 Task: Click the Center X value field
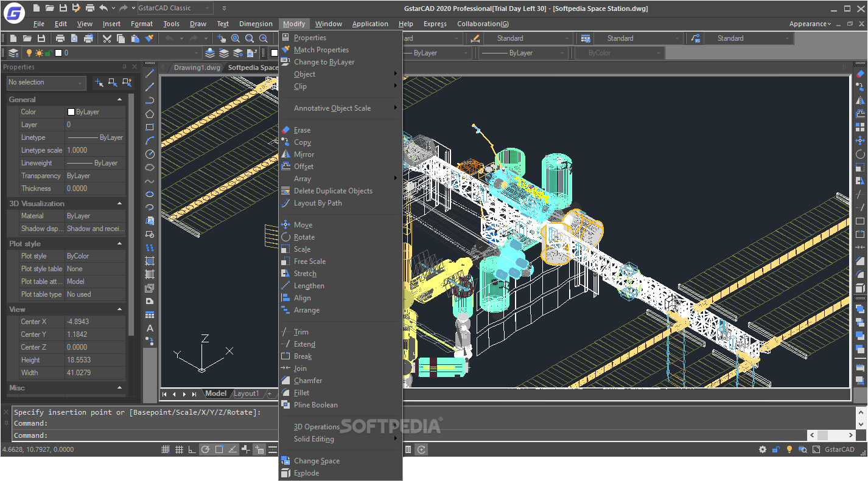point(96,322)
